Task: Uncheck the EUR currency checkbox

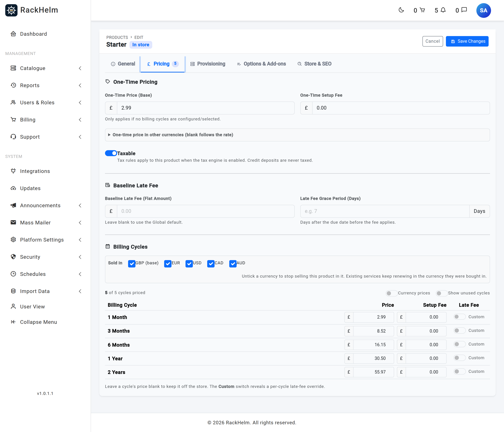Action: 168,263
